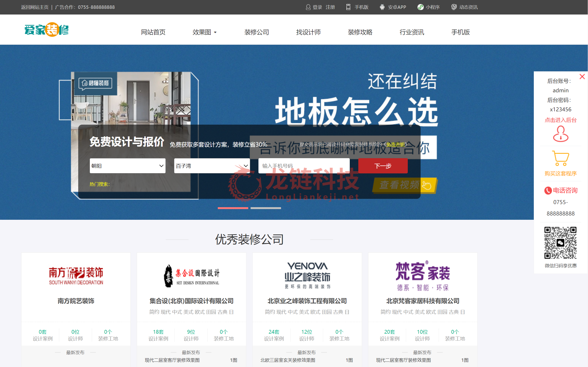Select the first red carousel indicator

(233, 208)
